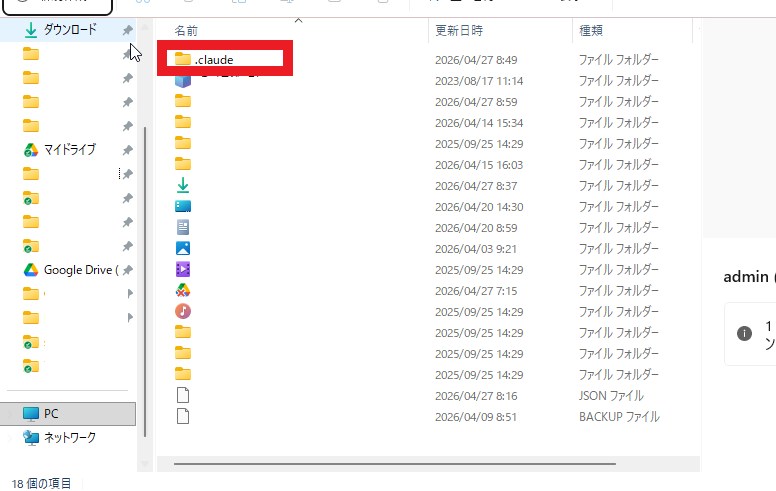This screenshot has height=491, width=776.
Task: Click folder icon in the 2026/04/14 15:34 row
Action: 183,122
